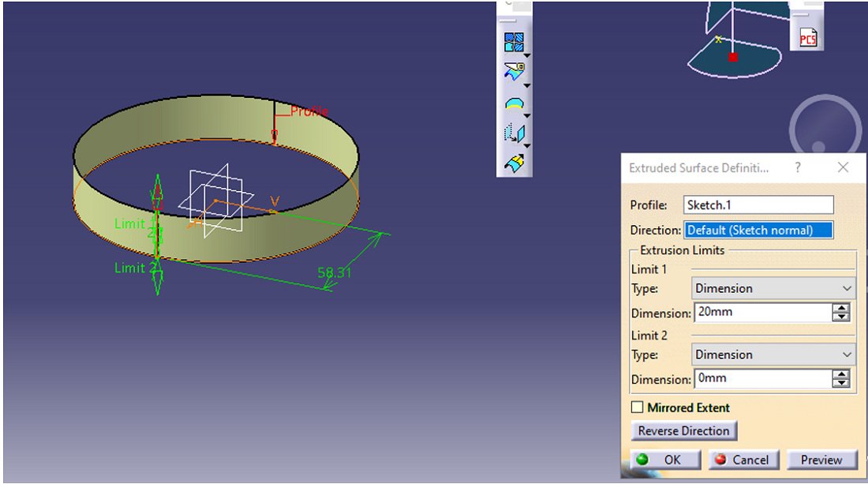Image resolution: width=868 pixels, height=484 pixels.
Task: Click the orange V axis label
Action: coord(275,201)
